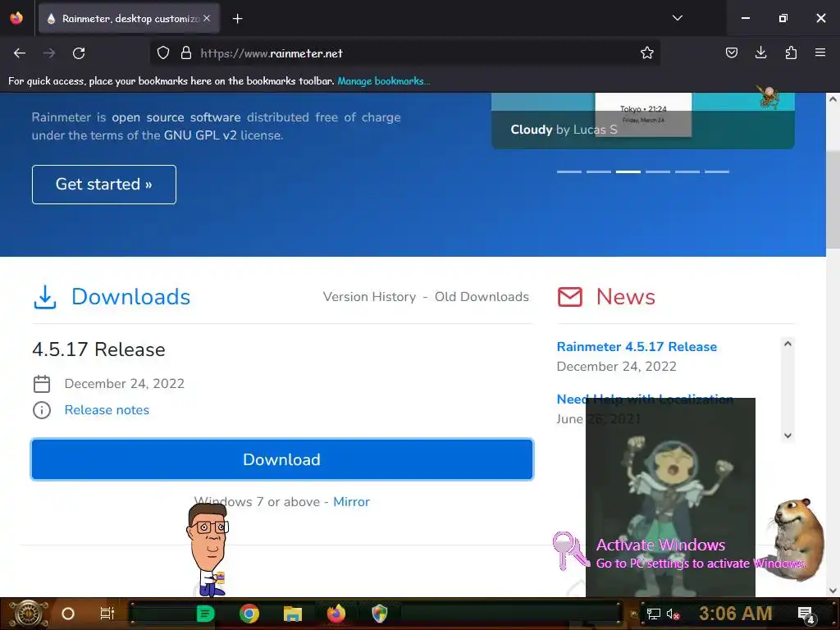Open the notification action center
Screen dimensions: 840x630
click(x=806, y=614)
